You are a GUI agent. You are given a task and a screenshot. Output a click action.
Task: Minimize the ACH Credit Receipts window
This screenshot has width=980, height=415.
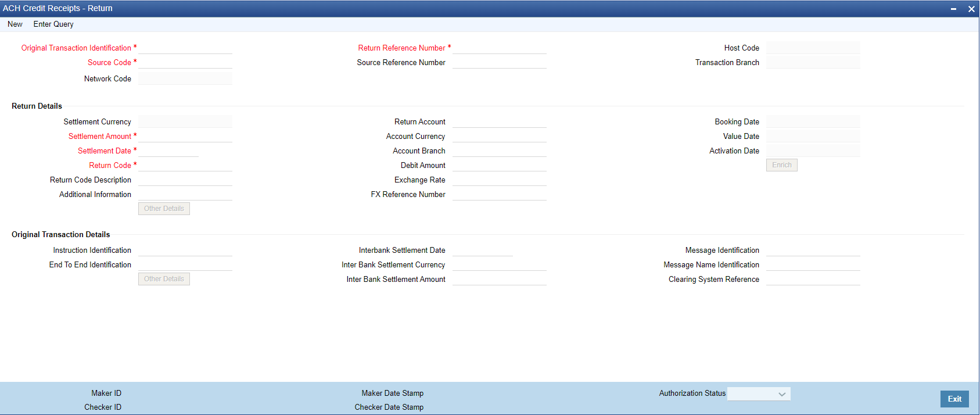tap(953, 9)
